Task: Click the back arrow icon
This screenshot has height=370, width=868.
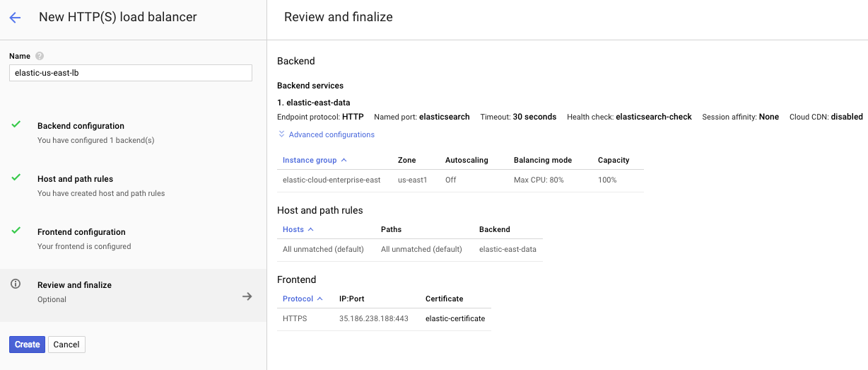Action: point(15,18)
